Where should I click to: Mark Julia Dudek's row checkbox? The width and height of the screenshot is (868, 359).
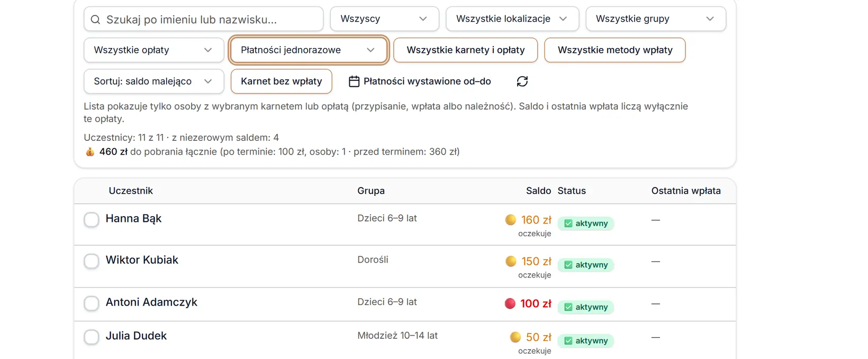tap(92, 336)
